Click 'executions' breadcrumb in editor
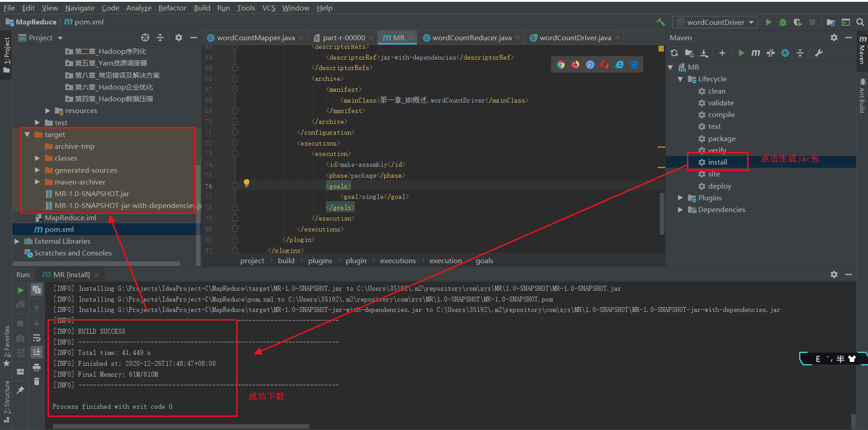Image resolution: width=868 pixels, height=430 pixels. point(398,260)
